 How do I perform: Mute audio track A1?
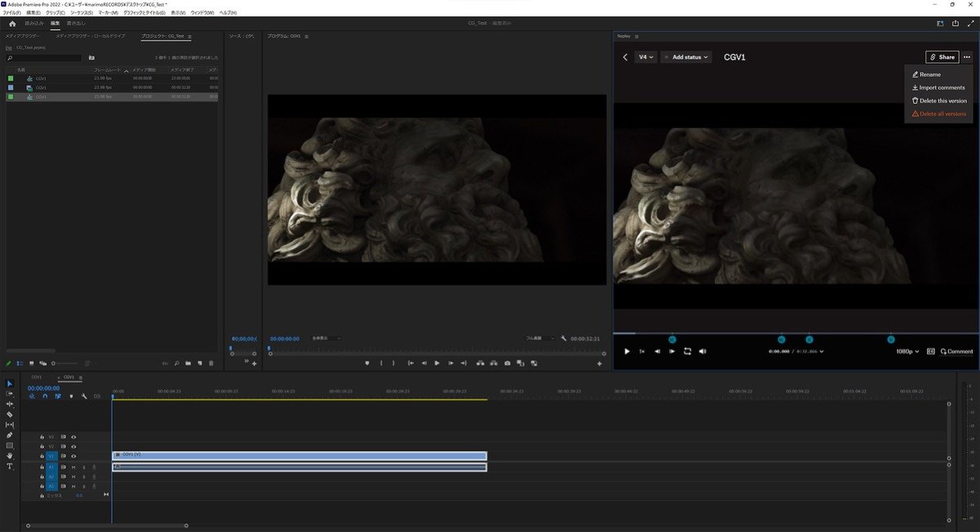coord(73,467)
